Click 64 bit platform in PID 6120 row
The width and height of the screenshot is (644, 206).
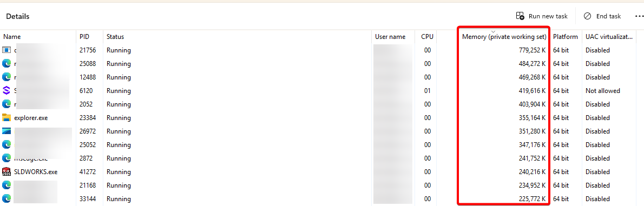pyautogui.click(x=561, y=91)
